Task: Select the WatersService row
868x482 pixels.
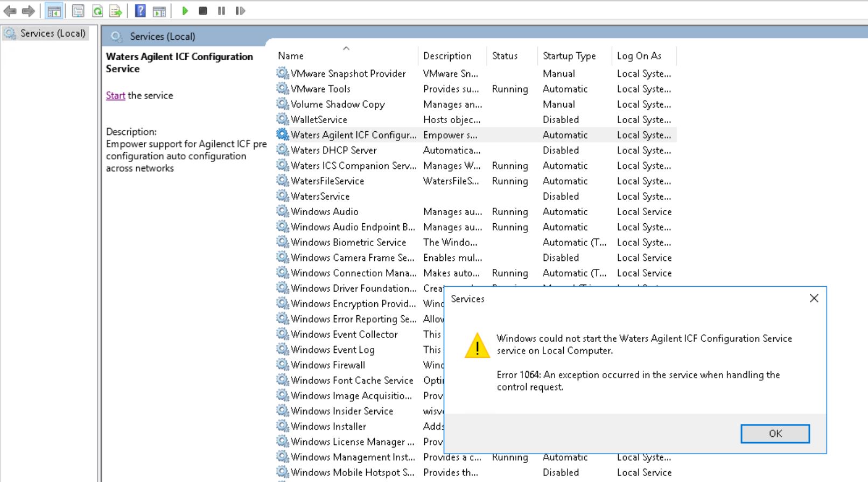Action: (x=475, y=196)
